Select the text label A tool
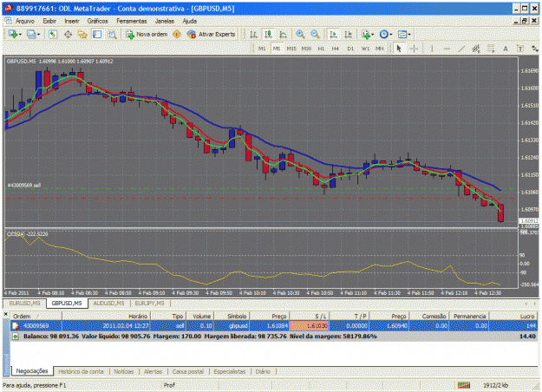 coord(506,49)
